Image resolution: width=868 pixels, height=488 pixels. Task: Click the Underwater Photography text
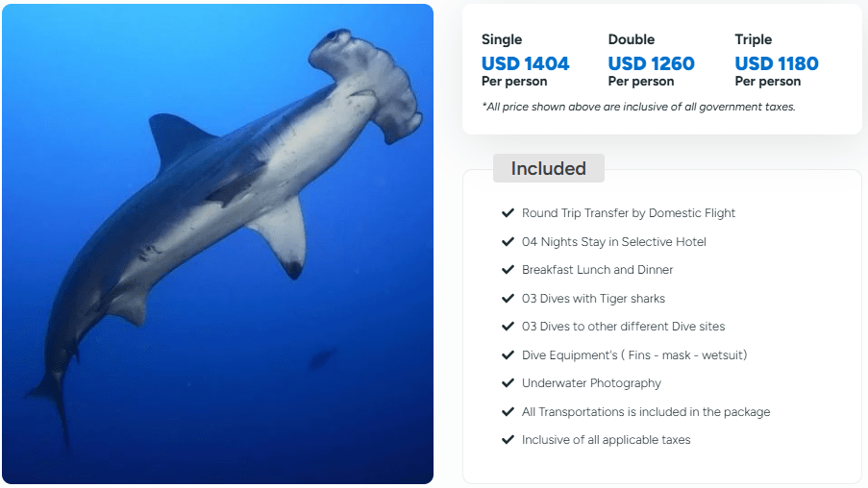[591, 383]
